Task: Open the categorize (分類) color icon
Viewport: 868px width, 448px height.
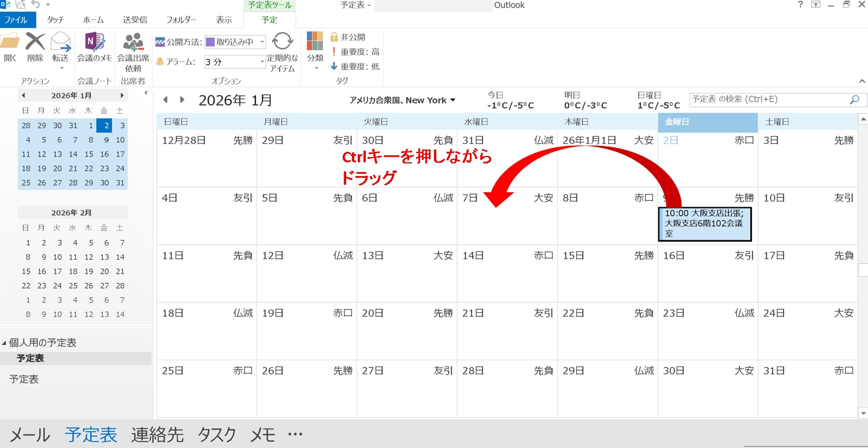Action: pyautogui.click(x=315, y=42)
